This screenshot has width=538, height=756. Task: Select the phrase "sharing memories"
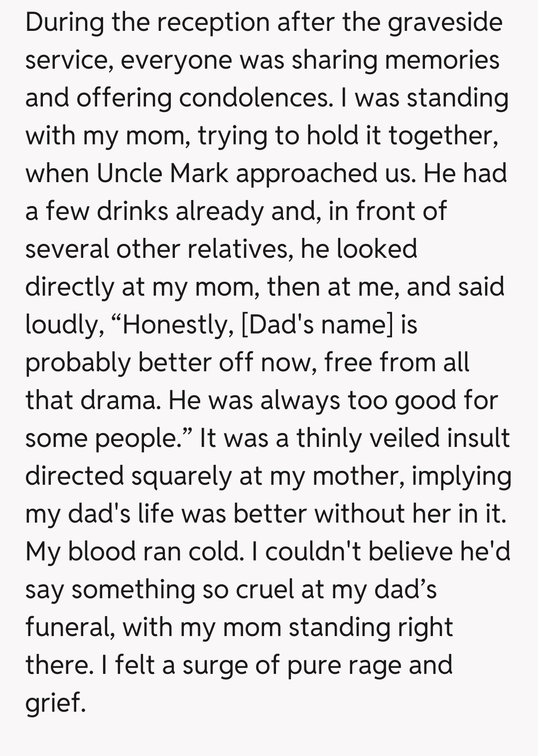click(x=395, y=60)
